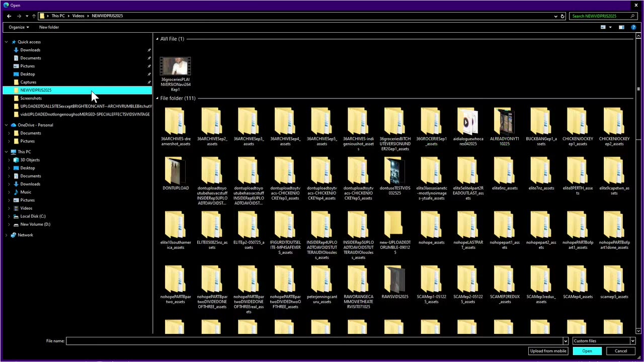Select Videos under This PC
This screenshot has height=362, width=644.
26,208
